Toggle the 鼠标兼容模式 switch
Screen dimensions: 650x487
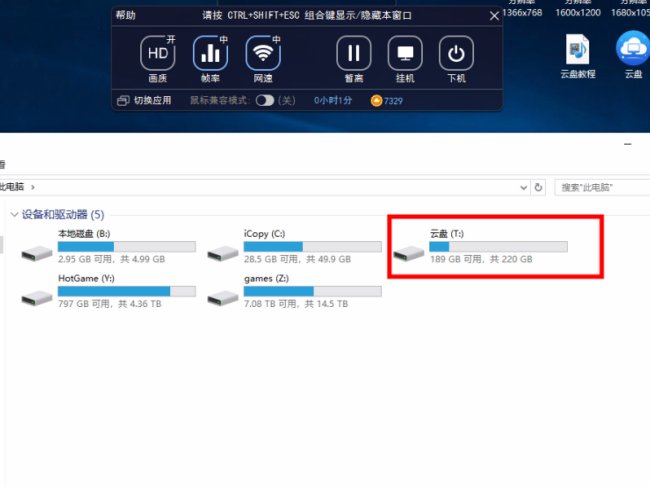265,101
